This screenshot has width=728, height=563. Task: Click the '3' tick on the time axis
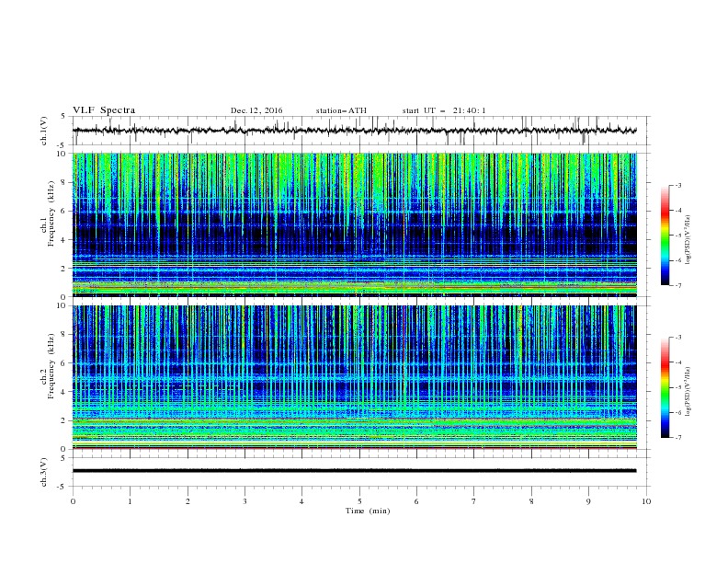pos(245,501)
